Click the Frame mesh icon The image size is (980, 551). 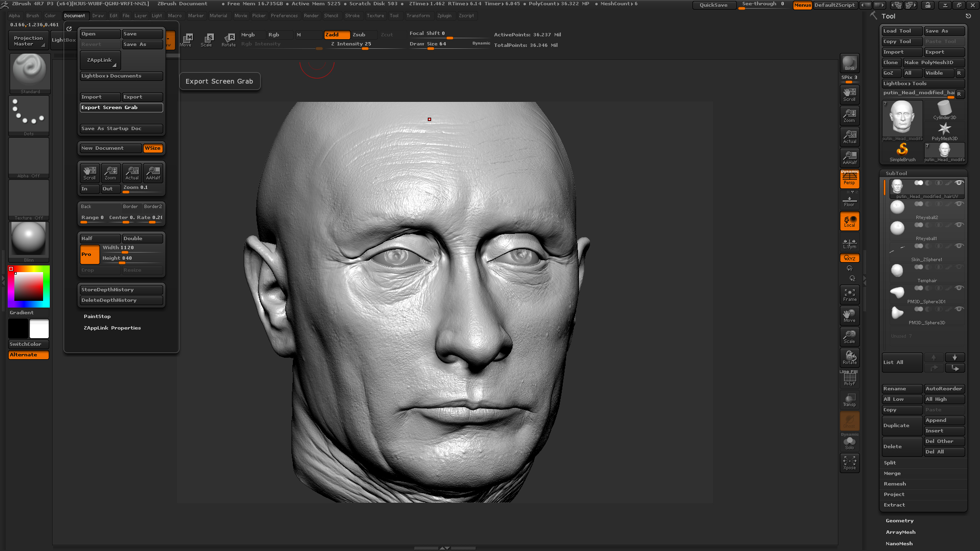point(849,295)
